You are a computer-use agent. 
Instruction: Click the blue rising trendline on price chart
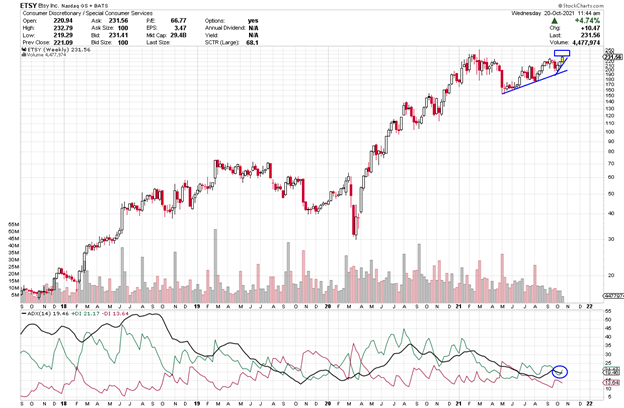535,82
